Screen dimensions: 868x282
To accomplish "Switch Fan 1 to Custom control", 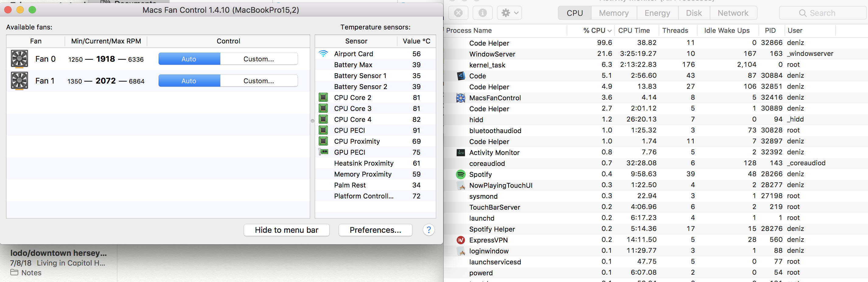I will click(x=258, y=81).
